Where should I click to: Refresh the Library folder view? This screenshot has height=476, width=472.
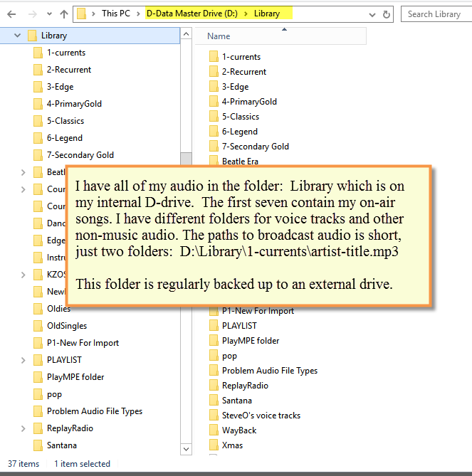pyautogui.click(x=386, y=14)
